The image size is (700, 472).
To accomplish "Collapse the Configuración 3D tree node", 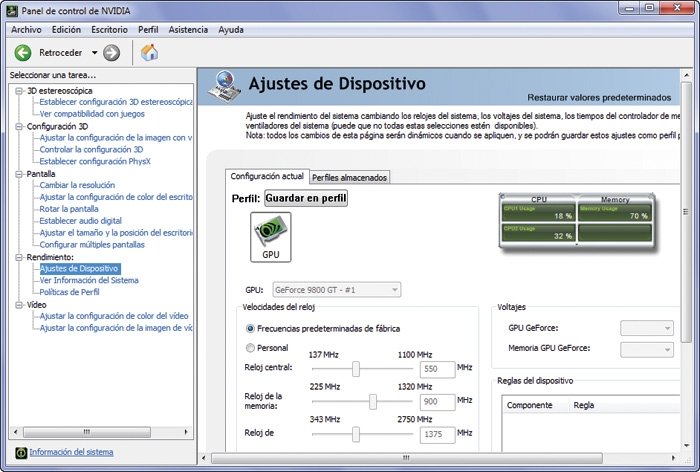I will [19, 126].
